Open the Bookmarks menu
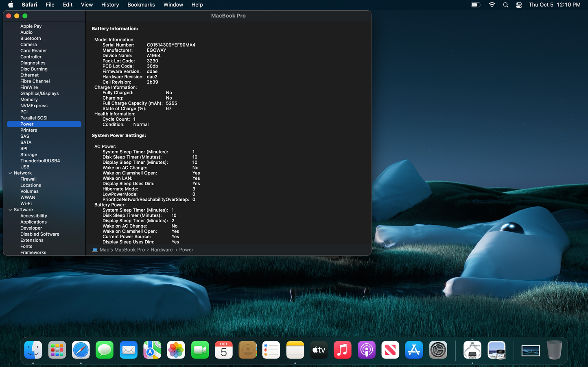 click(x=141, y=5)
